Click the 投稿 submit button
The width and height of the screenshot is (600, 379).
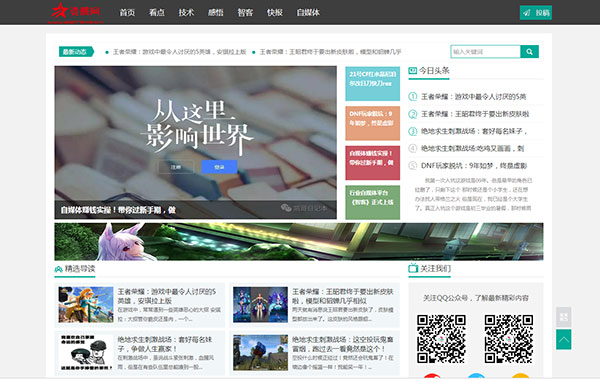click(x=536, y=13)
